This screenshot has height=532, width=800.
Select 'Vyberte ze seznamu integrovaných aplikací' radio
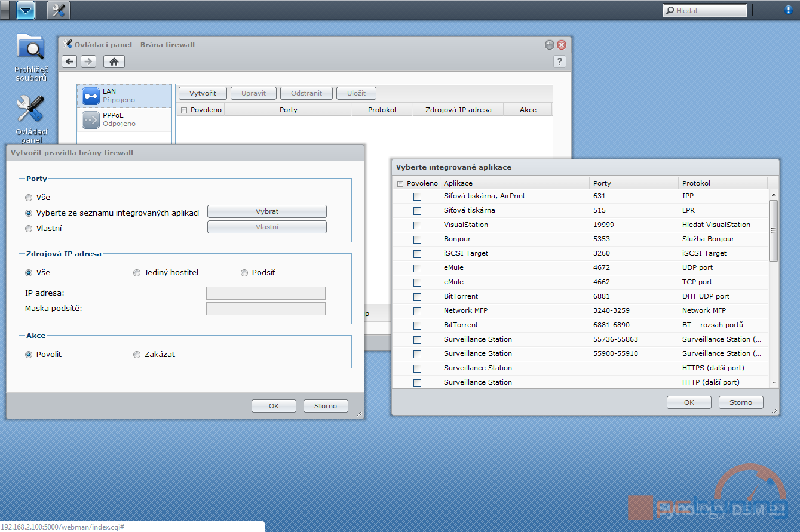click(29, 213)
